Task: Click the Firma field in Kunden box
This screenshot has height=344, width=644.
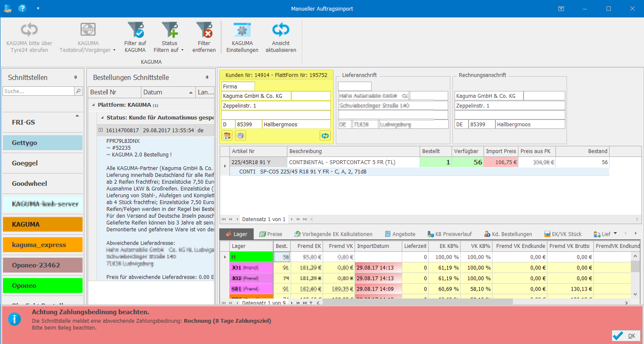Action: tap(238, 86)
